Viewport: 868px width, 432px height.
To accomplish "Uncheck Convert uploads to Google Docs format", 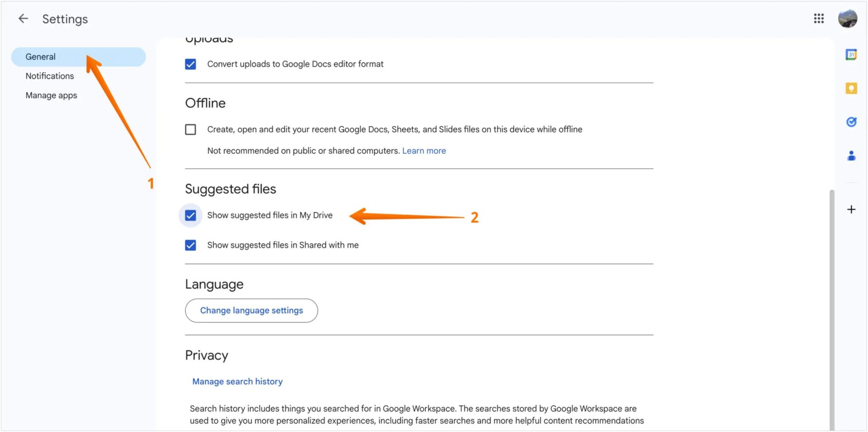I will [x=190, y=64].
